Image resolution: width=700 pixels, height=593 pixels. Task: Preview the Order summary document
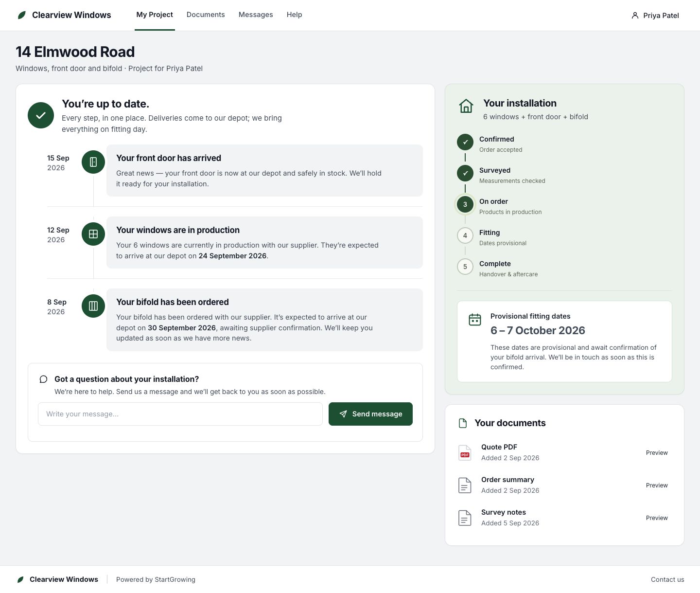click(x=657, y=485)
